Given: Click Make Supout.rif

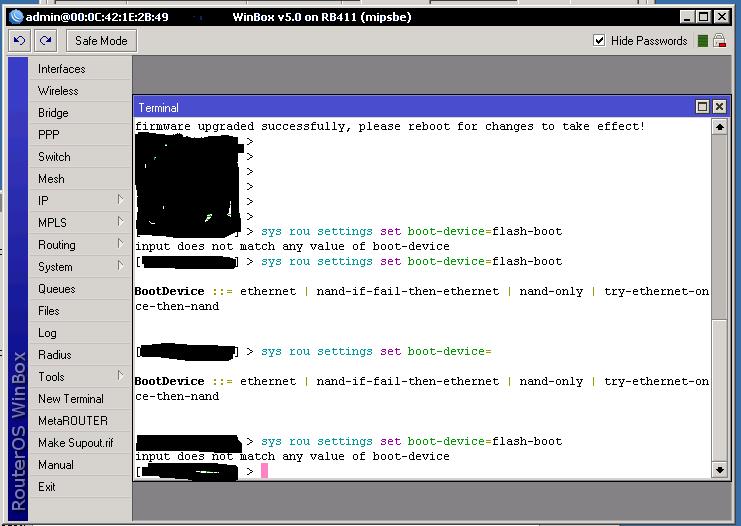Looking at the screenshot, I should 80,443.
